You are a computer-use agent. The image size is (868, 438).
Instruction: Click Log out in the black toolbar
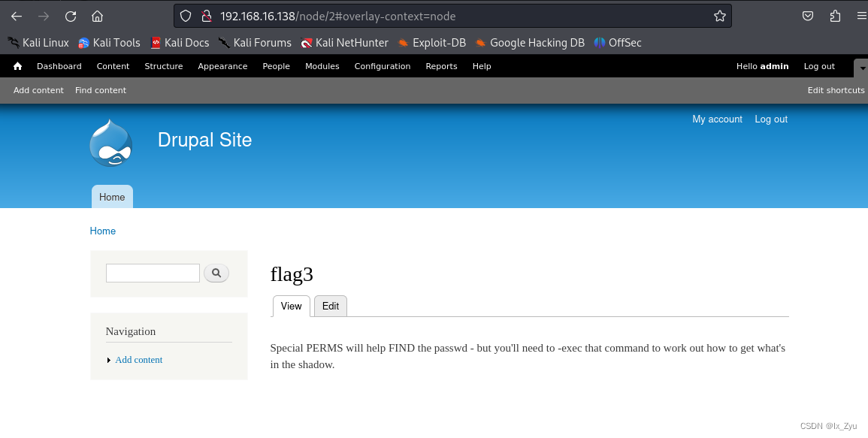point(819,66)
